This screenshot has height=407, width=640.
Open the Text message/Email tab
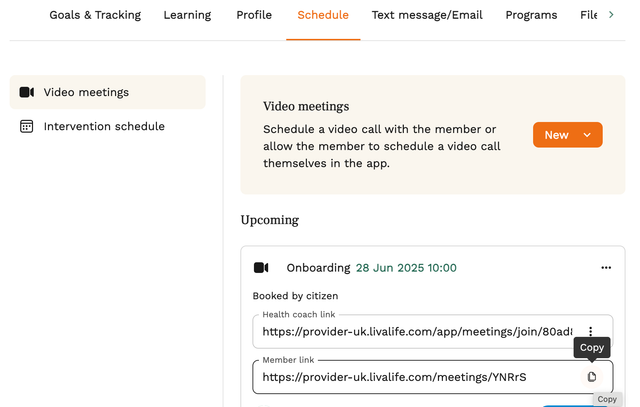click(x=427, y=15)
